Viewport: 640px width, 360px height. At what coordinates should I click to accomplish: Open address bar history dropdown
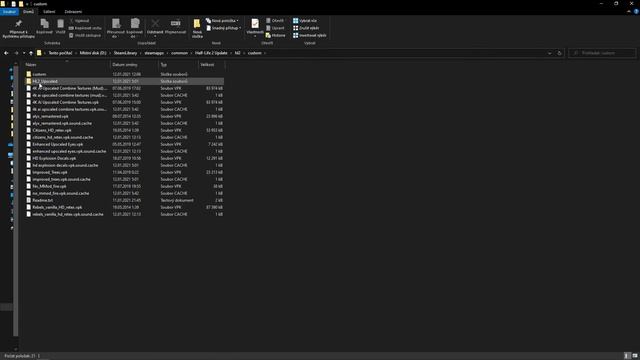point(549,53)
